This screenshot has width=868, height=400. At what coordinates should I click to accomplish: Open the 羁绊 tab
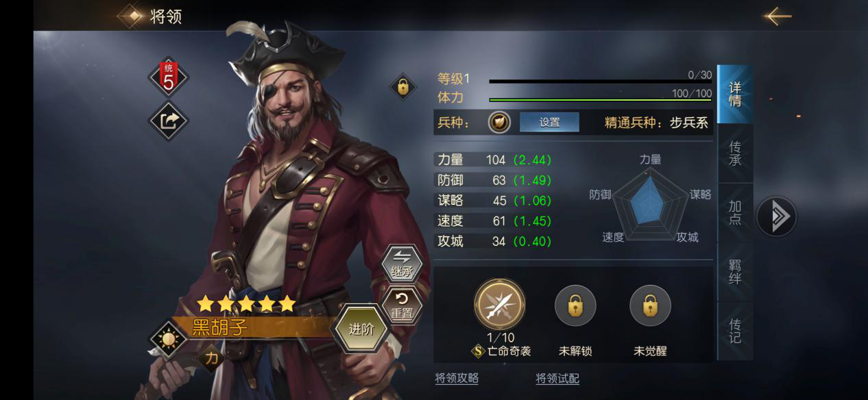point(735,271)
